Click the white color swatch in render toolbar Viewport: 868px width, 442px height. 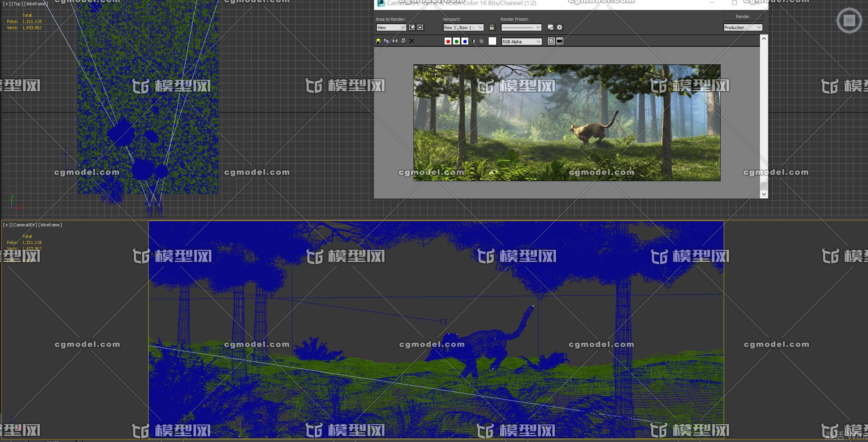492,41
